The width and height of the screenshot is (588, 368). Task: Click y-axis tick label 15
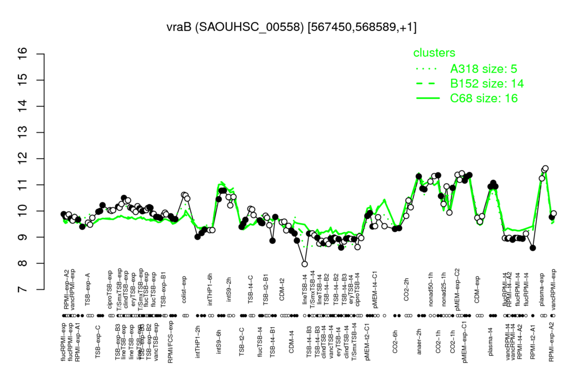click(x=23, y=80)
